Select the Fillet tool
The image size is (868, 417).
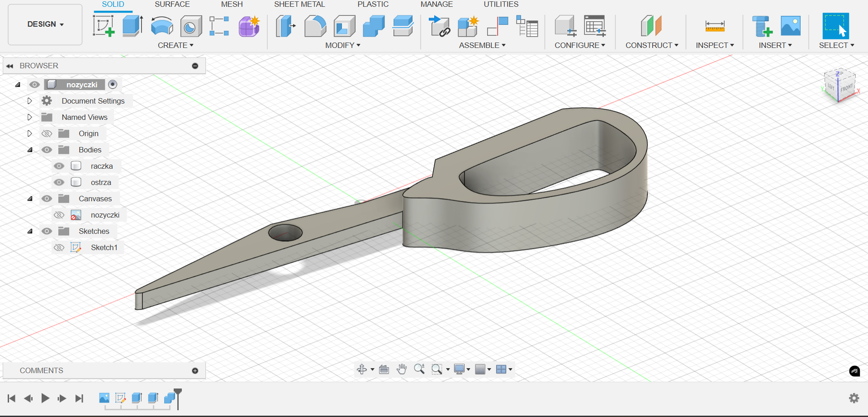point(315,26)
